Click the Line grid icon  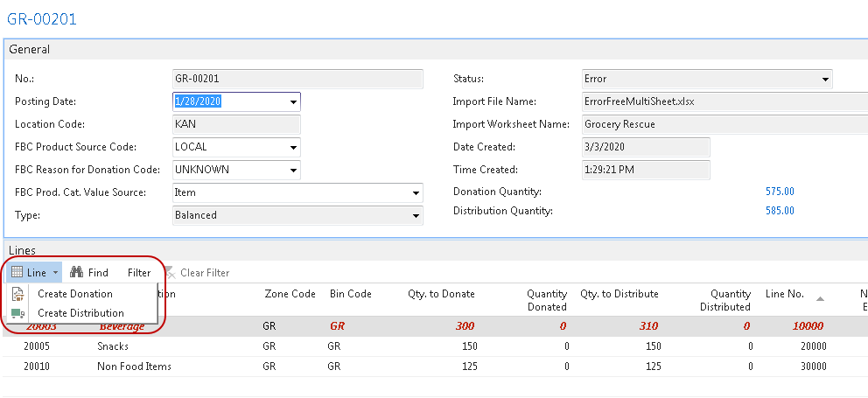17,273
